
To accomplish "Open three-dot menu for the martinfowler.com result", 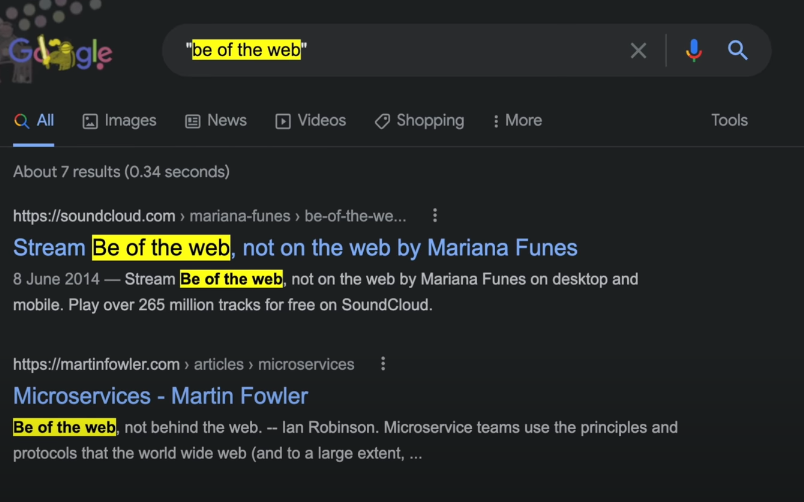I will click(383, 364).
